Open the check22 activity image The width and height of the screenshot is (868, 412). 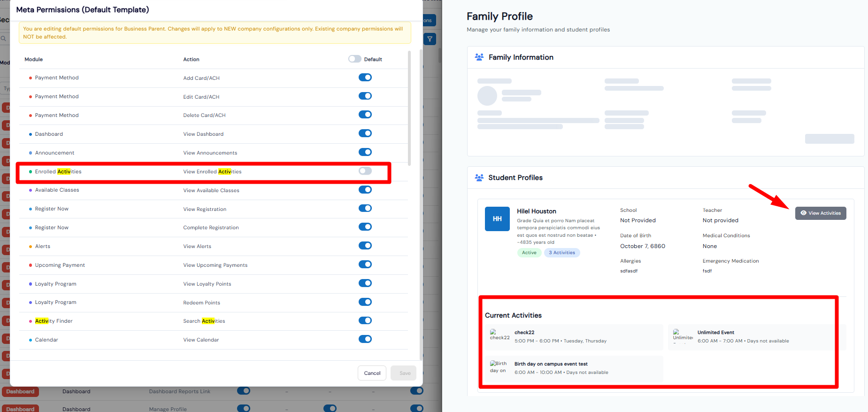499,335
